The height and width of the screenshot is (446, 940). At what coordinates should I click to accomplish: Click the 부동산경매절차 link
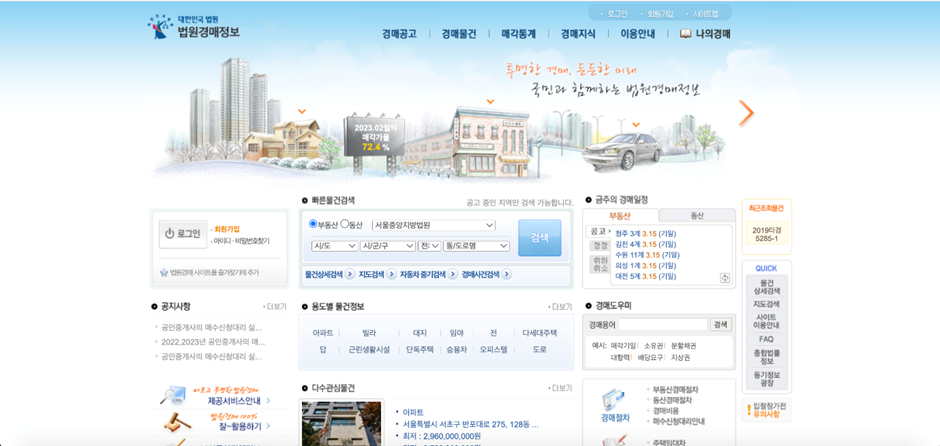(675, 390)
